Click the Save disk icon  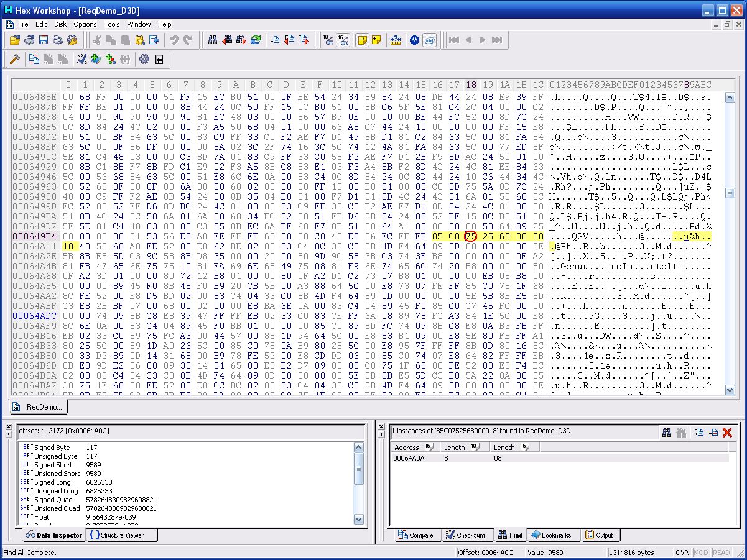click(x=44, y=40)
